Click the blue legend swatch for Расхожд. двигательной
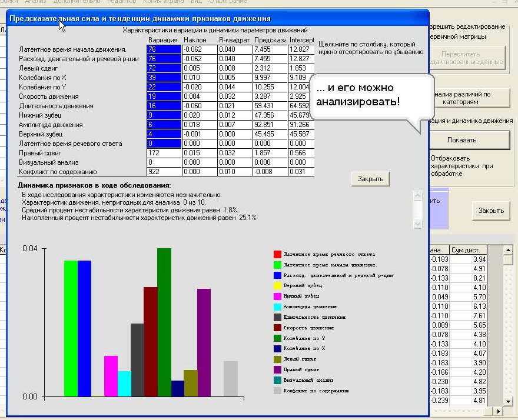This screenshot has width=518, height=420. [277, 275]
